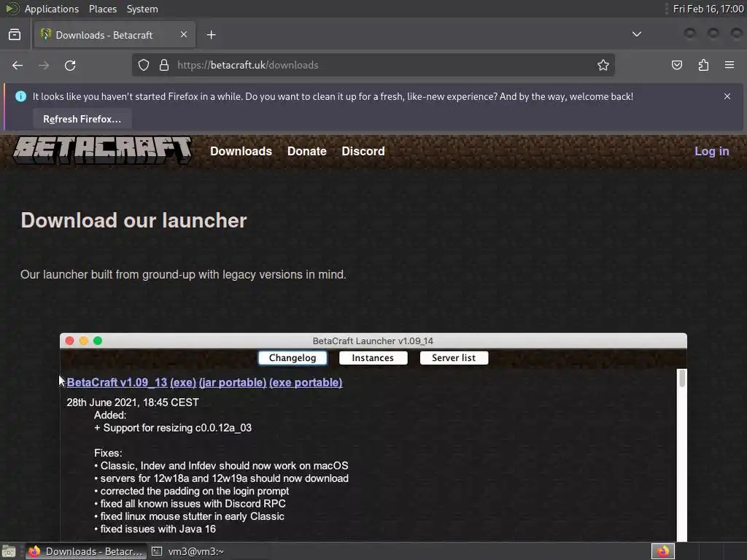Click the green zoom dot on launcher

pyautogui.click(x=98, y=341)
